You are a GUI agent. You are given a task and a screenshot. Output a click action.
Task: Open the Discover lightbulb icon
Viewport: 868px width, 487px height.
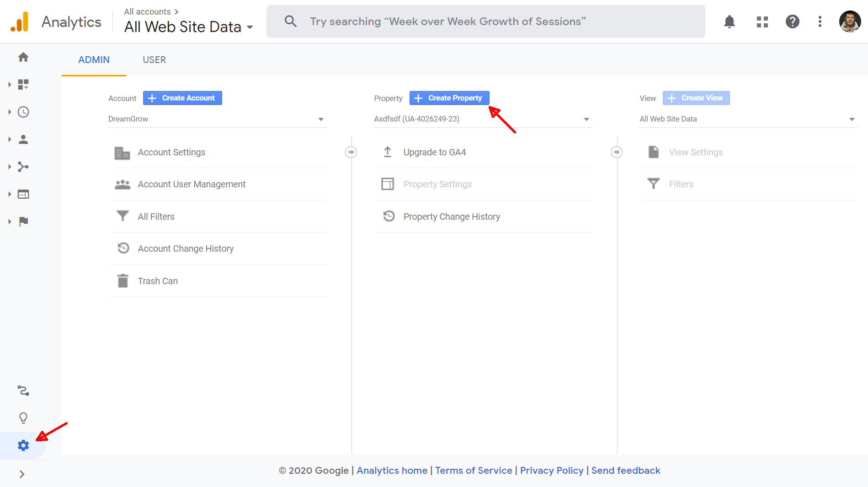(x=23, y=418)
